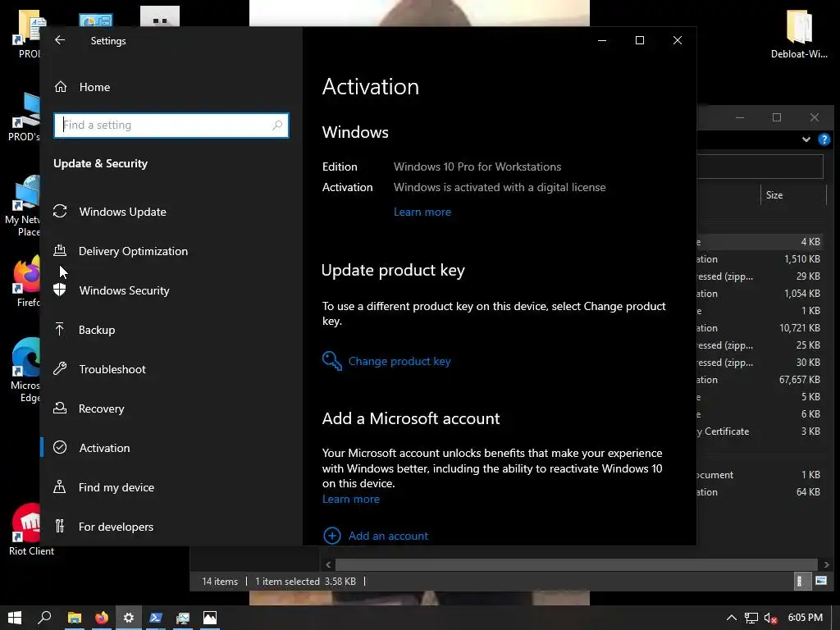This screenshot has width=840, height=630.
Task: Open For developers section
Action: pos(116,527)
